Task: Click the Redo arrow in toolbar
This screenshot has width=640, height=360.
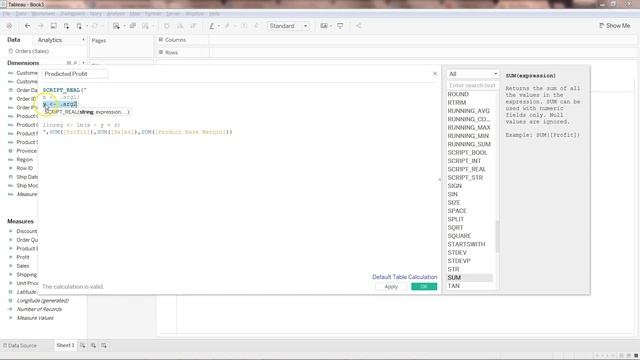Action: click(40, 26)
